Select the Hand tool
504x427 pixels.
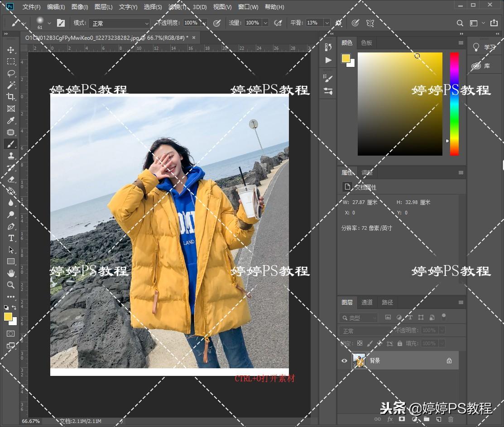click(11, 273)
